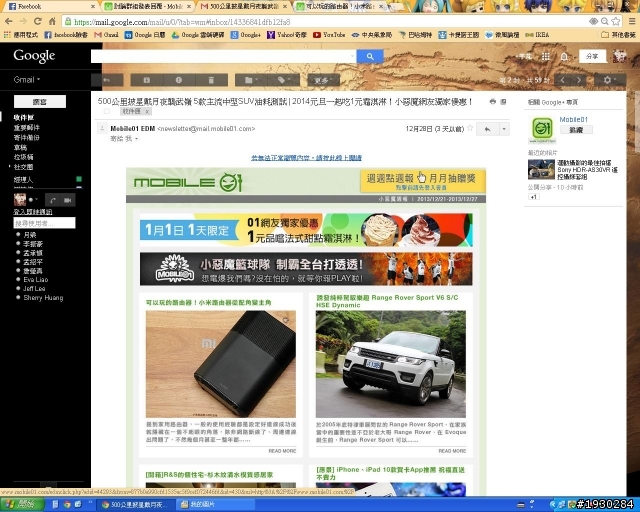Reload the page with refresh icon
The image size is (640, 512).
pos(38,21)
